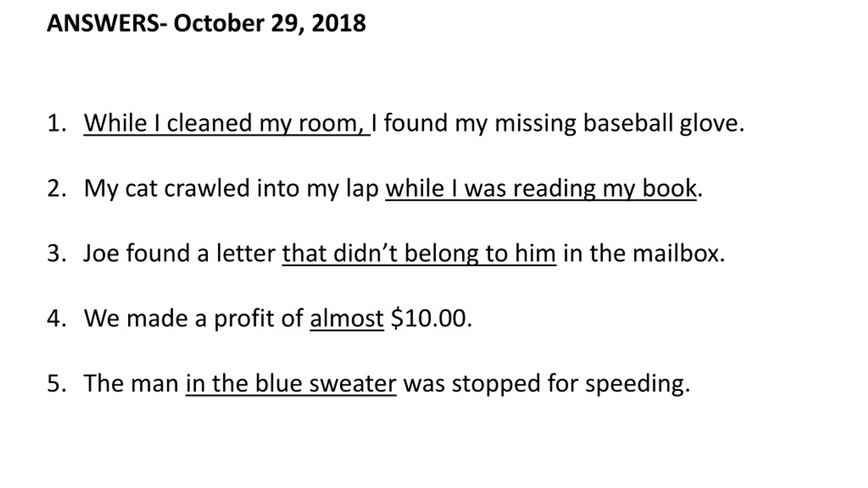
Task: Click the text "Joe found a letter"
Action: pos(180,253)
